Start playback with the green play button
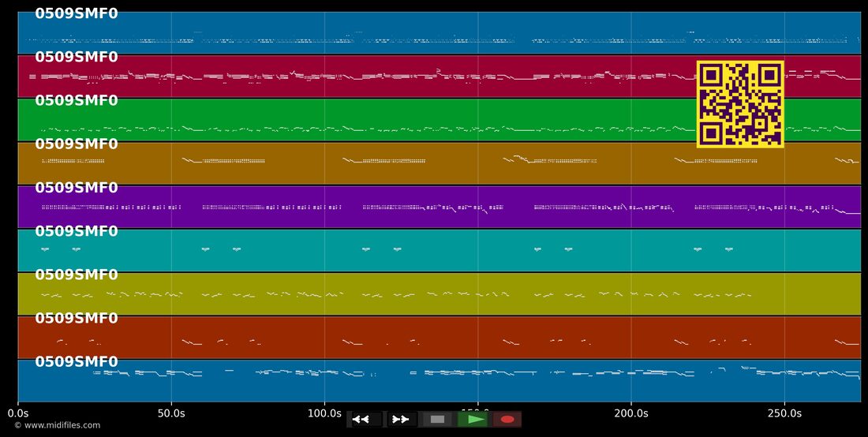 473,420
